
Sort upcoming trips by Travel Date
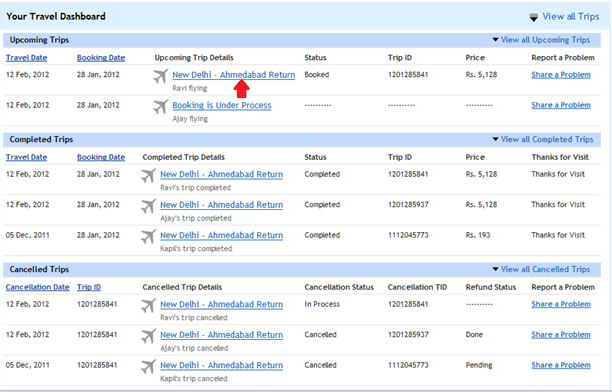[27, 58]
